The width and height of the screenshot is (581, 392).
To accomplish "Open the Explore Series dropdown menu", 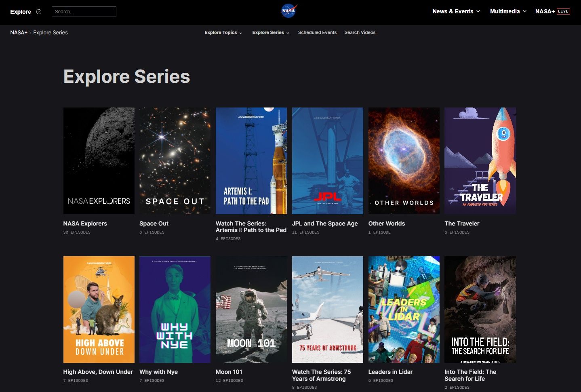I will click(271, 32).
